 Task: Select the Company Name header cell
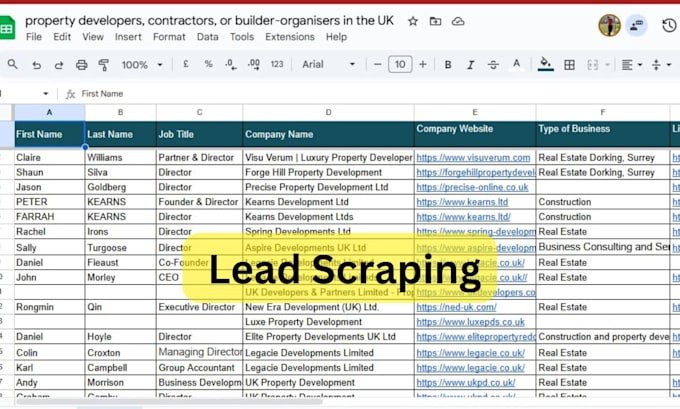pyautogui.click(x=328, y=134)
